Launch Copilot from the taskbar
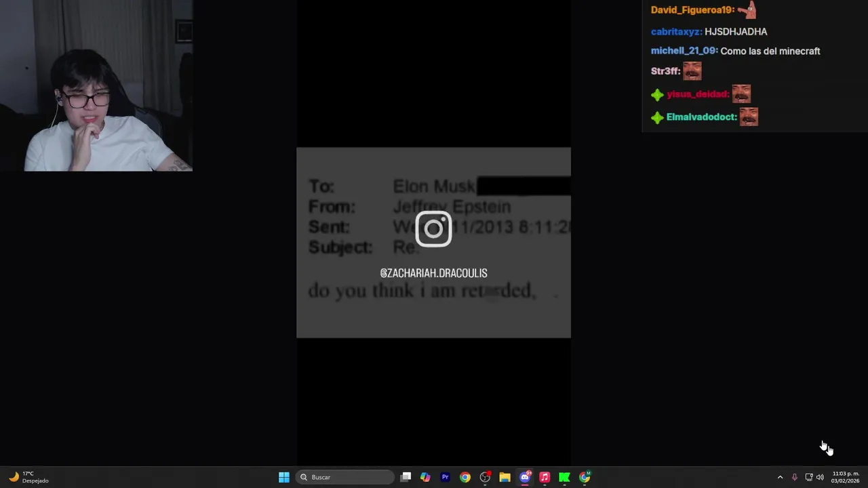Image resolution: width=868 pixels, height=488 pixels. pyautogui.click(x=425, y=477)
